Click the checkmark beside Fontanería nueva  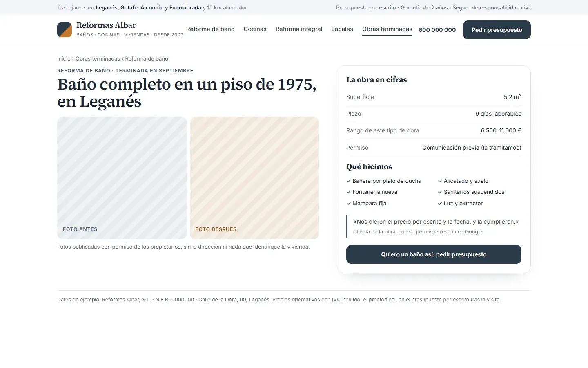tap(349, 192)
